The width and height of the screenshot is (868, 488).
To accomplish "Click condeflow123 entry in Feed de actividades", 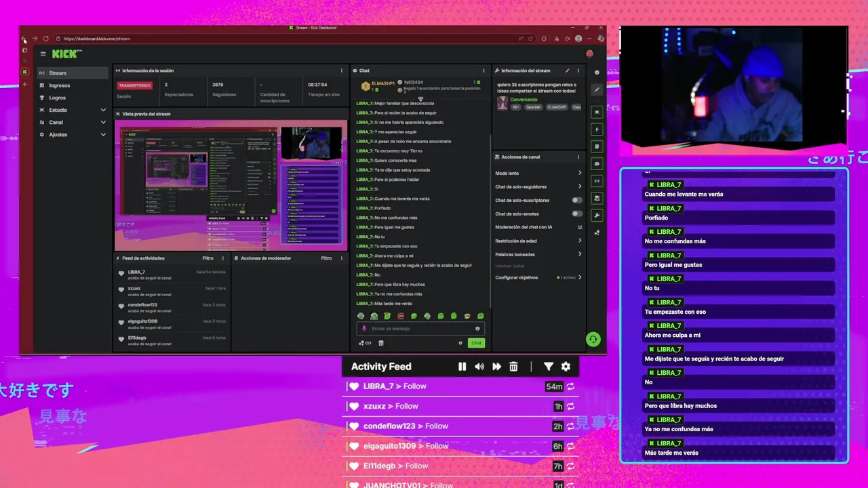I will tap(172, 307).
